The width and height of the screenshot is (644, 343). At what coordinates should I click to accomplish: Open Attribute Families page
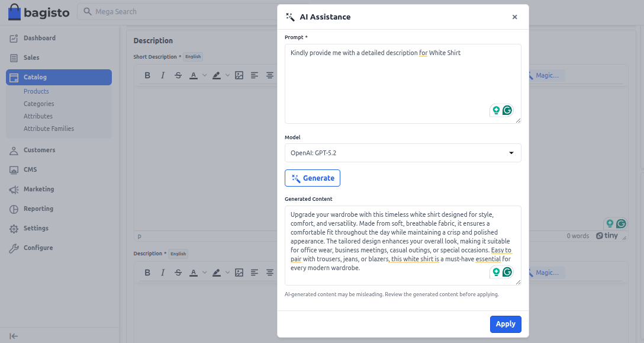tap(49, 129)
